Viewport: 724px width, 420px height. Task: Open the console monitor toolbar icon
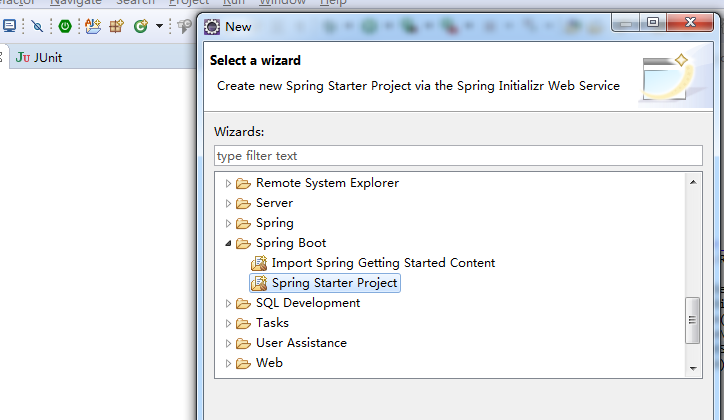click(x=10, y=26)
